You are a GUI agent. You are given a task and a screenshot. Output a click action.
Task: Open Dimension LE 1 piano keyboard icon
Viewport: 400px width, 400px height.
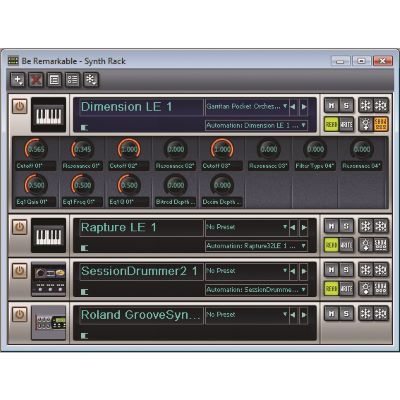pyautogui.click(x=49, y=115)
